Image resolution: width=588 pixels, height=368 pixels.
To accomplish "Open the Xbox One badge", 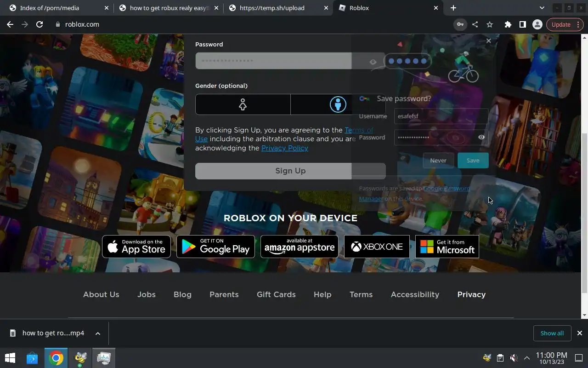I will click(377, 247).
